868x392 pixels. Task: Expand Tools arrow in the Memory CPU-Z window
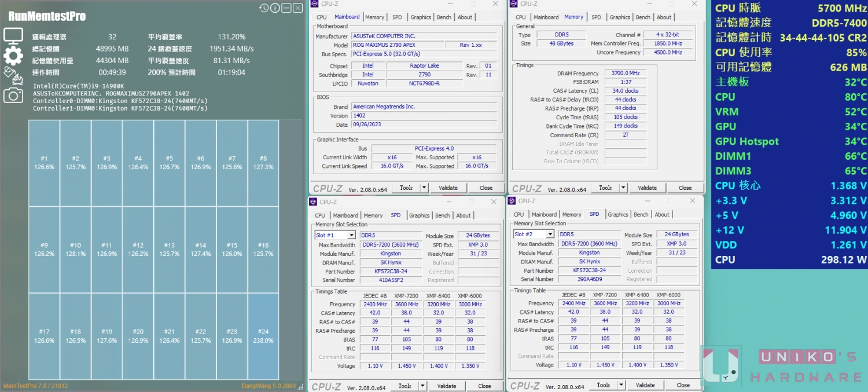pos(623,188)
